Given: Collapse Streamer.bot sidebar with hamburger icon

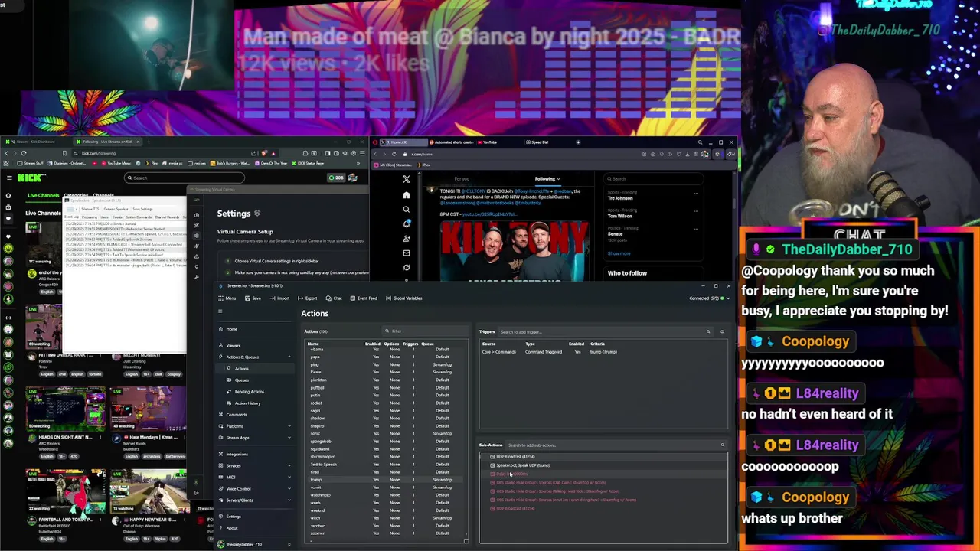Looking at the screenshot, I should (x=220, y=311).
